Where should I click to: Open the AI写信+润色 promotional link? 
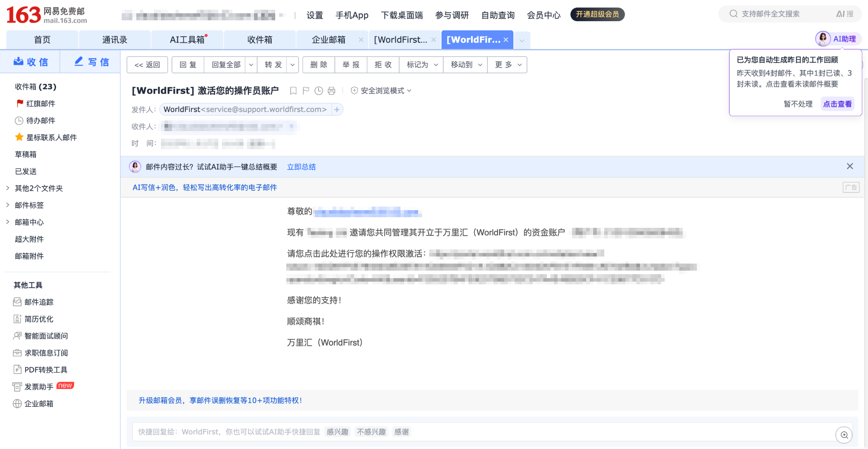point(205,188)
